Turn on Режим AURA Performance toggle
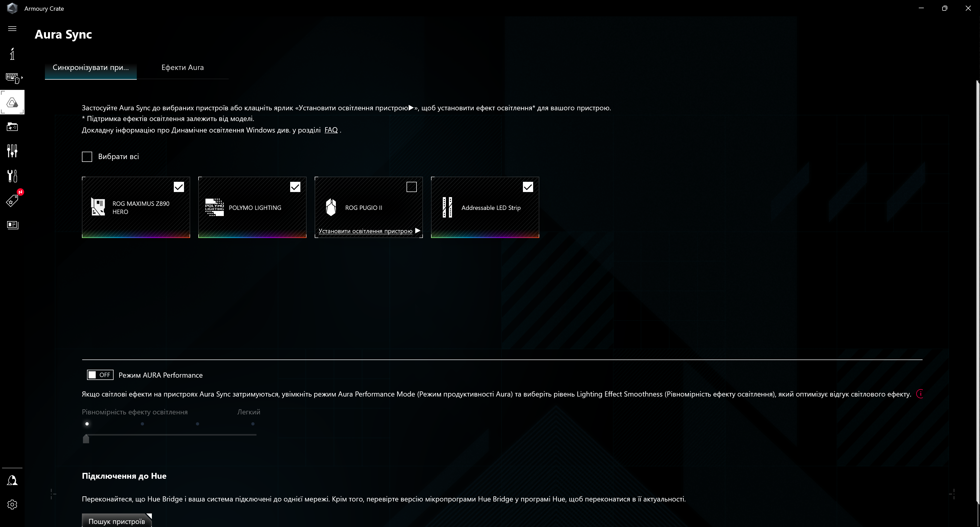The image size is (980, 527). (100, 374)
